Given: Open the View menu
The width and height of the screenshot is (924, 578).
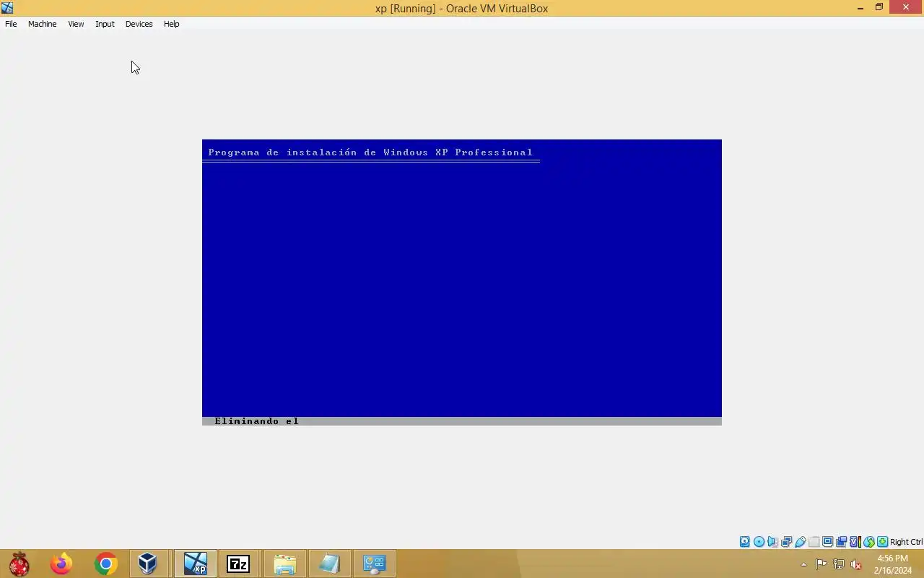Looking at the screenshot, I should pyautogui.click(x=76, y=24).
